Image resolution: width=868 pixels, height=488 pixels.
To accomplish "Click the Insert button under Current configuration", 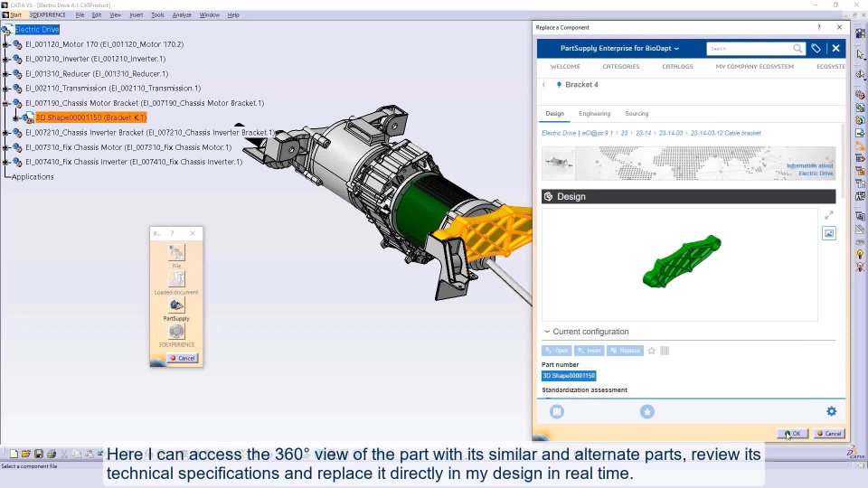I will click(x=589, y=351).
